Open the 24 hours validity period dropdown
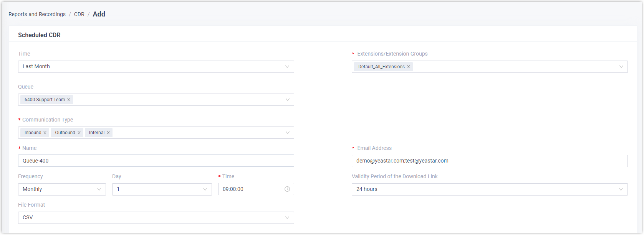The width and height of the screenshot is (644, 235). click(x=621, y=189)
